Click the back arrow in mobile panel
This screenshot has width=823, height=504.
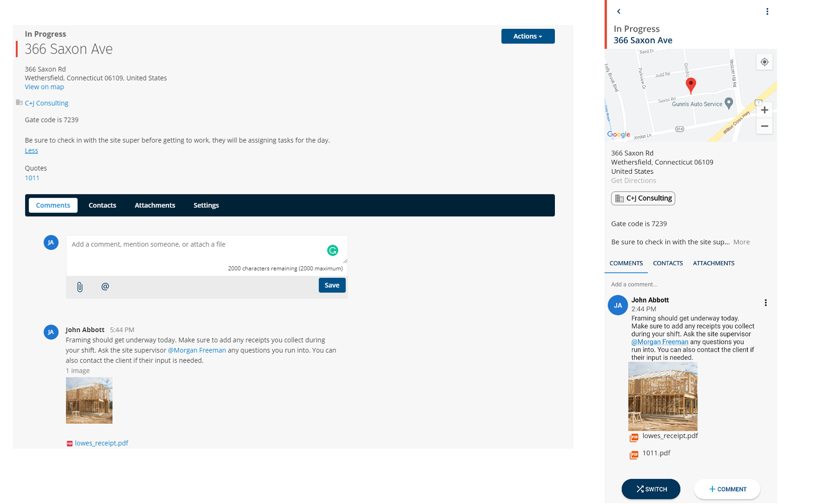tap(618, 11)
